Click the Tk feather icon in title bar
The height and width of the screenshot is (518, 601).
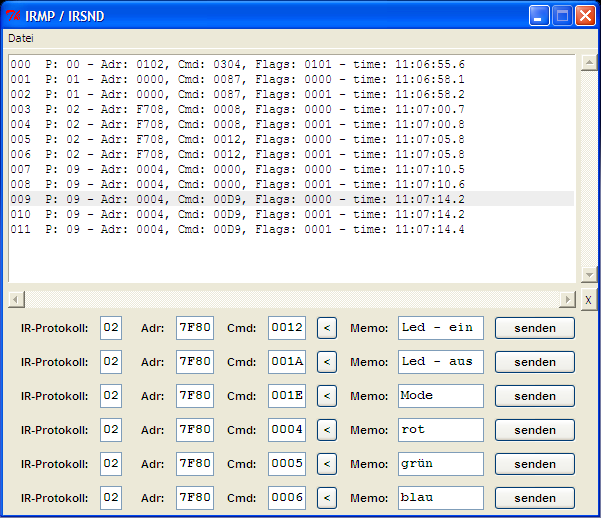pyautogui.click(x=13, y=16)
